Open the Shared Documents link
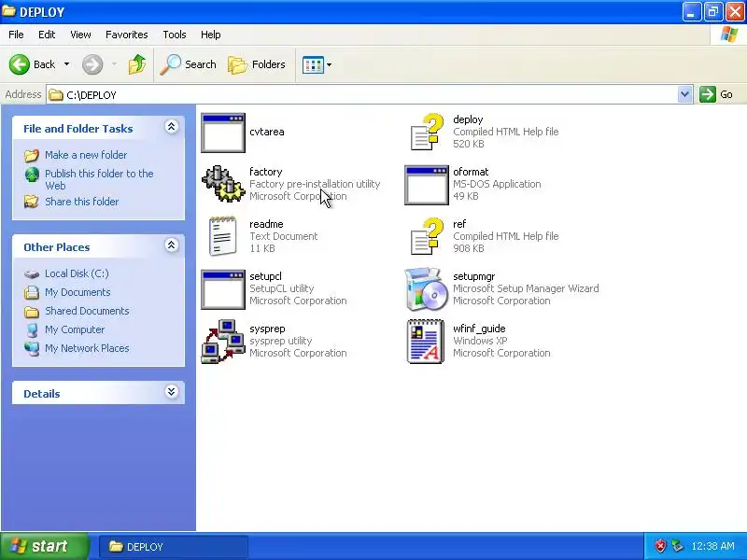This screenshot has width=747, height=560. 87,311
